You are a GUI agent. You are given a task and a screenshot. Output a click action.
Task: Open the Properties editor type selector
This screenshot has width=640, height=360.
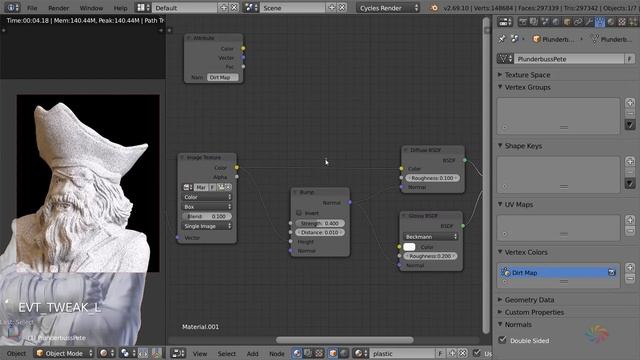click(505, 22)
